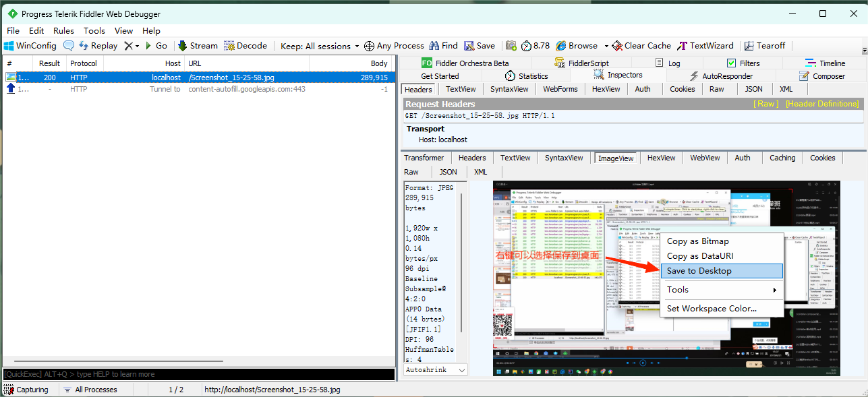This screenshot has width=868, height=397.
Task: Switch to the Statistics tab
Action: point(526,76)
